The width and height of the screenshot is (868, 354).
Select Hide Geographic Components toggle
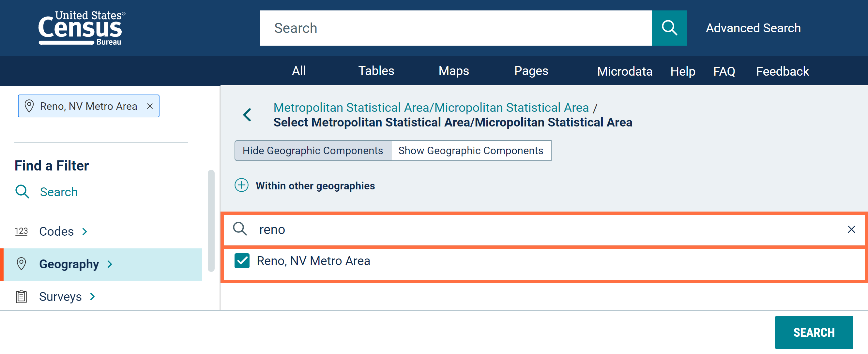[313, 151]
